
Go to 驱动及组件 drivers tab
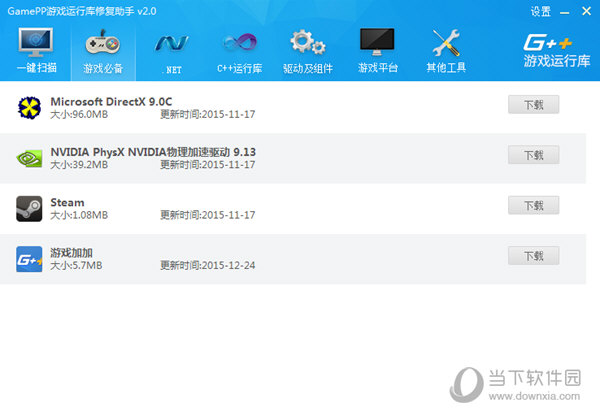coord(308,52)
